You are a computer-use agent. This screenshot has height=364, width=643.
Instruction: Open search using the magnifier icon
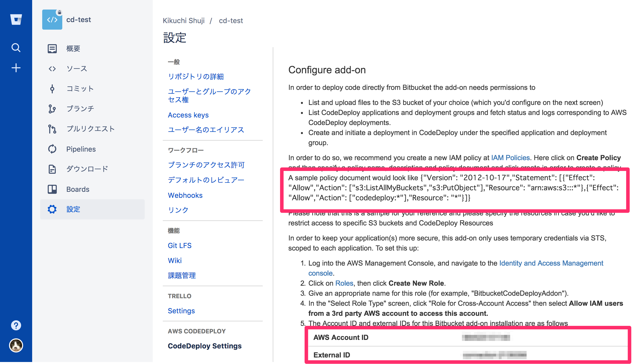point(16,47)
